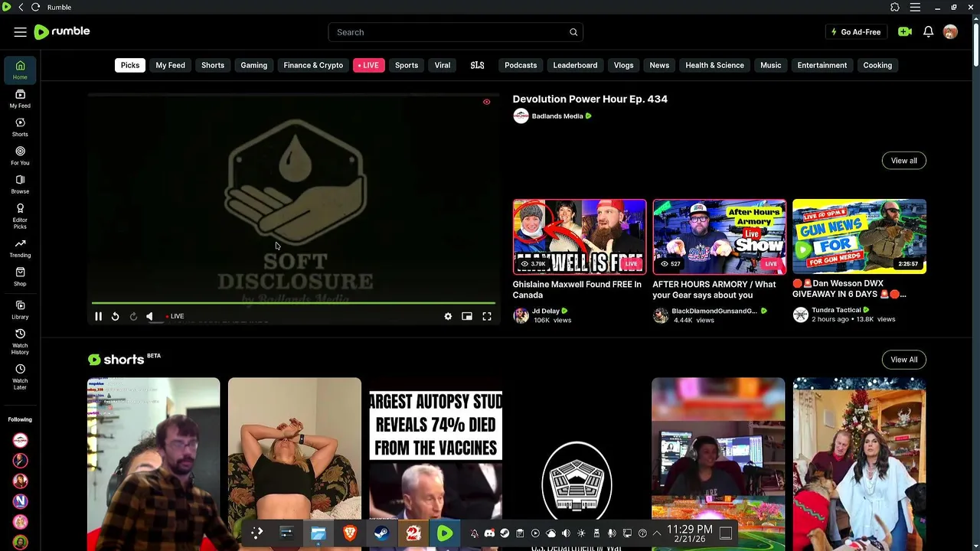Open For You in sidebar
Image resolution: width=980 pixels, height=551 pixels.
coord(20,155)
